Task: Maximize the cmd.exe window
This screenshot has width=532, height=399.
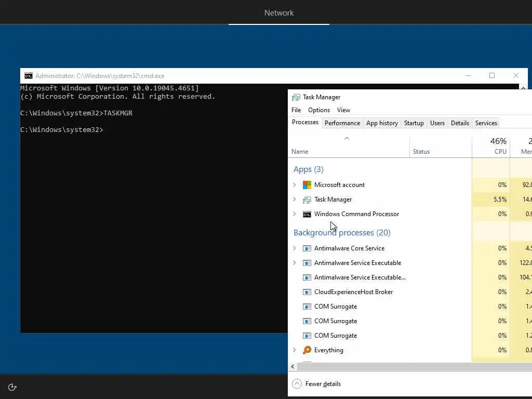Action: click(492, 76)
